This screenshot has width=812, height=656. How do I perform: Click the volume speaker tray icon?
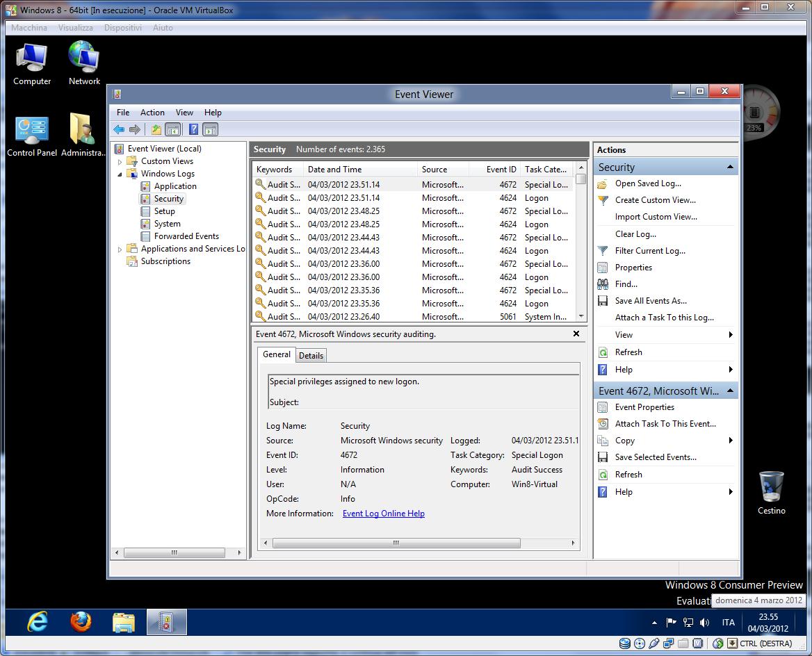704,623
